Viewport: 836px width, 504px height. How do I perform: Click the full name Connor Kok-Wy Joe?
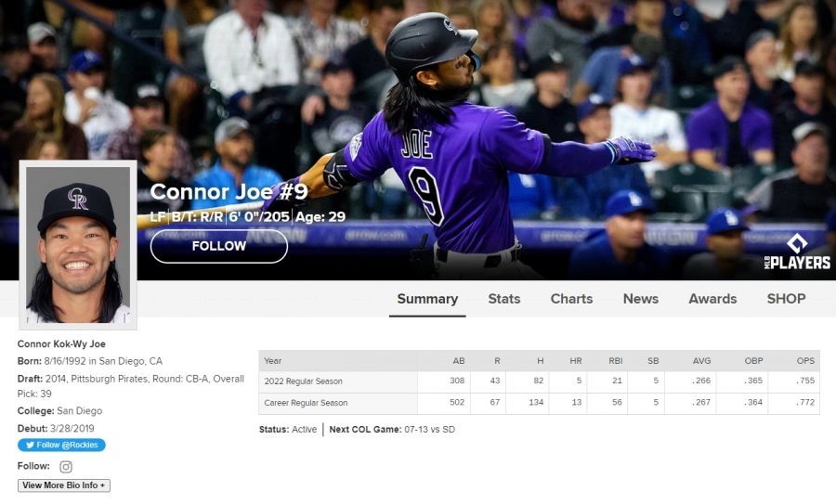click(x=61, y=344)
